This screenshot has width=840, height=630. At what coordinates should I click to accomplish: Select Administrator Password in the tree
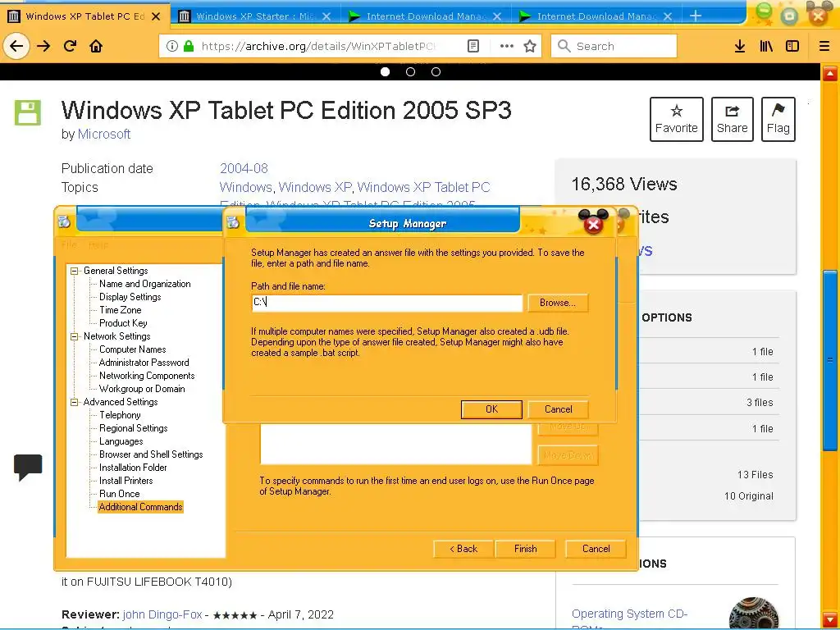(144, 363)
